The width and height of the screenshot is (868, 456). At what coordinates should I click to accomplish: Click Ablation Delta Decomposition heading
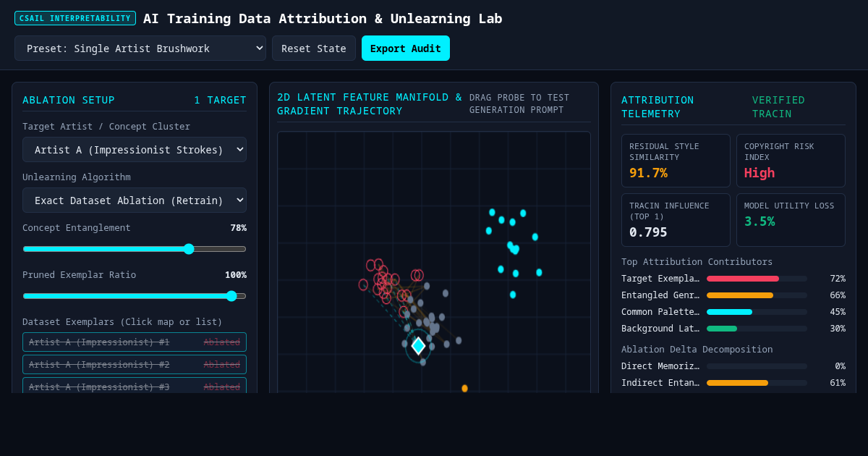[697, 350]
